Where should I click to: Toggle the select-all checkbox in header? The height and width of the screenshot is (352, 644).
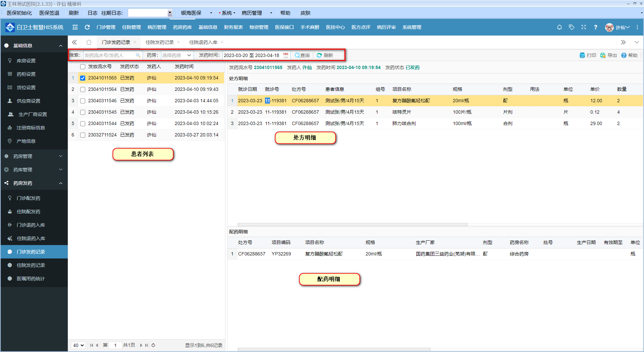pyautogui.click(x=83, y=67)
